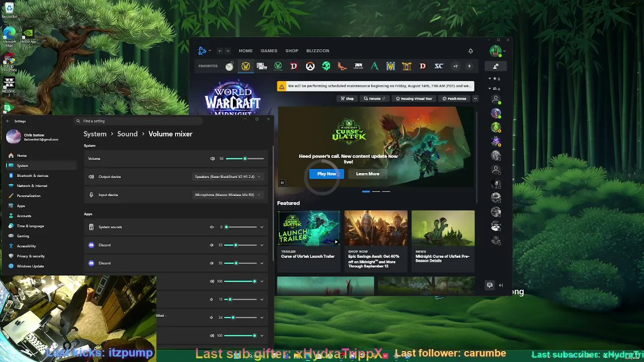
Task: Click the Learn More button
Action: [368, 174]
